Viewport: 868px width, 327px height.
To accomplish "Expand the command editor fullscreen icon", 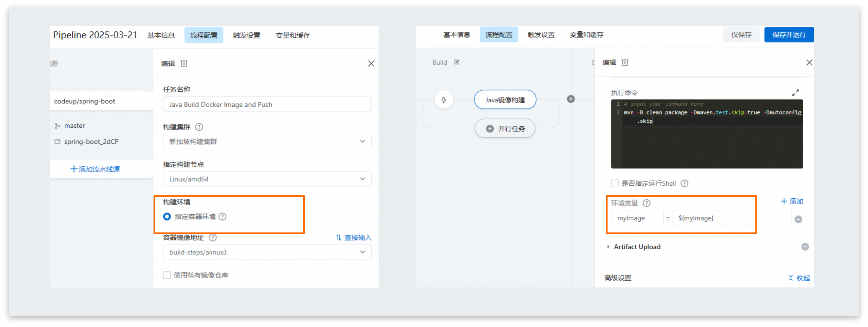I will point(795,93).
